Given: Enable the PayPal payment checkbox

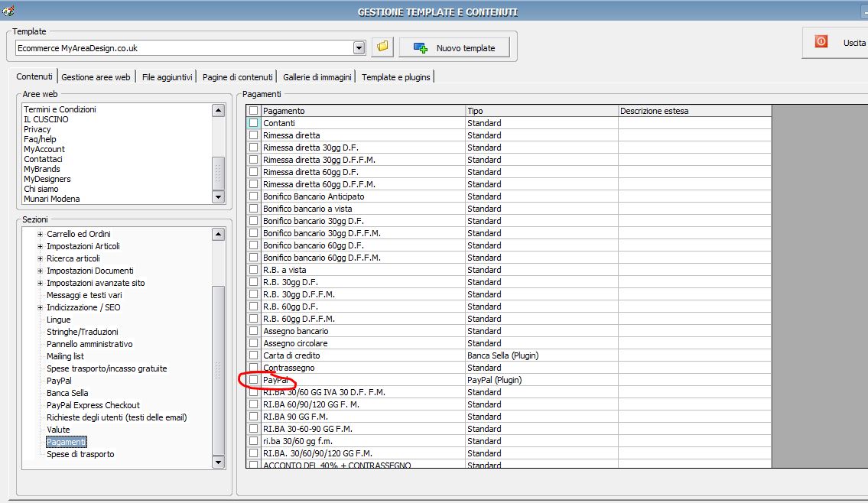Looking at the screenshot, I should pos(254,380).
